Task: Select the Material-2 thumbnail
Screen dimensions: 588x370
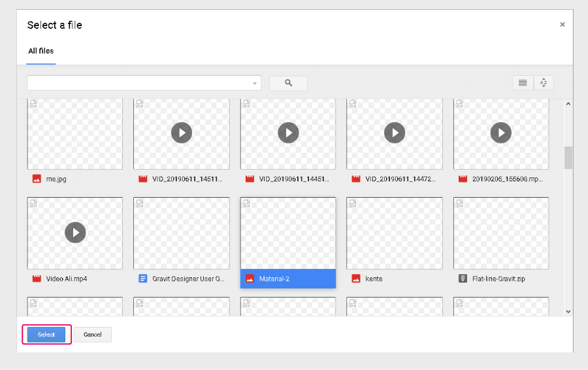Action: pyautogui.click(x=288, y=233)
